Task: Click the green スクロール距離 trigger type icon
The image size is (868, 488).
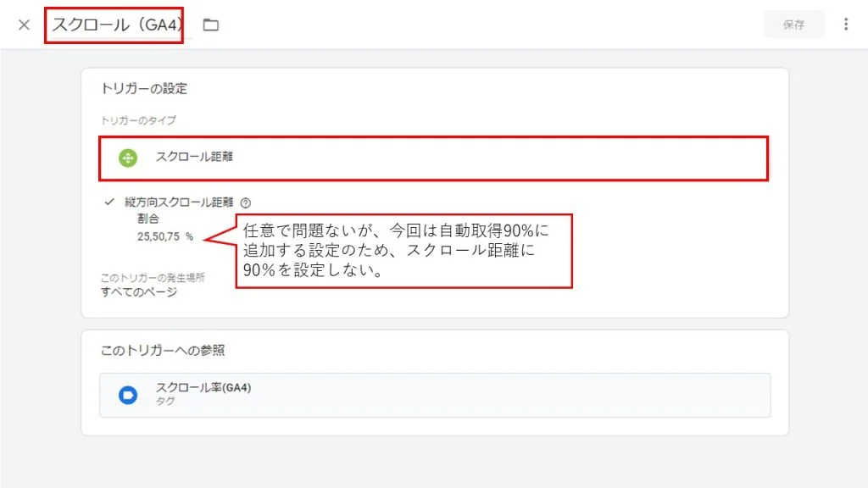Action: pos(128,158)
